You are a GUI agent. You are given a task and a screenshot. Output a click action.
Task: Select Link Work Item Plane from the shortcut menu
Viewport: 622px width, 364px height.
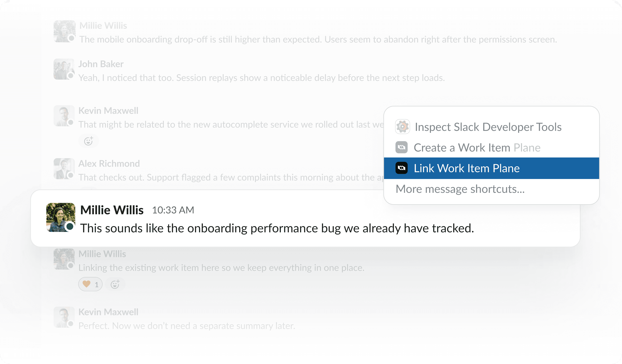(467, 168)
